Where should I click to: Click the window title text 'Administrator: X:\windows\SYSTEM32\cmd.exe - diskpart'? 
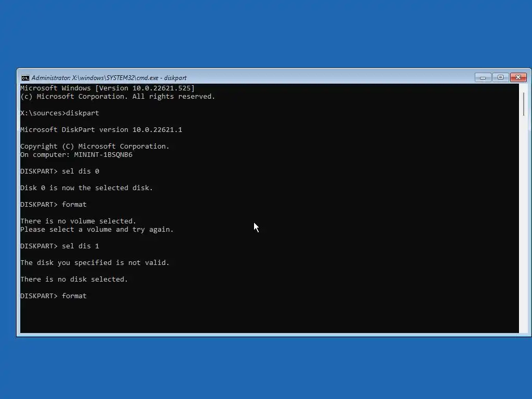pos(109,78)
